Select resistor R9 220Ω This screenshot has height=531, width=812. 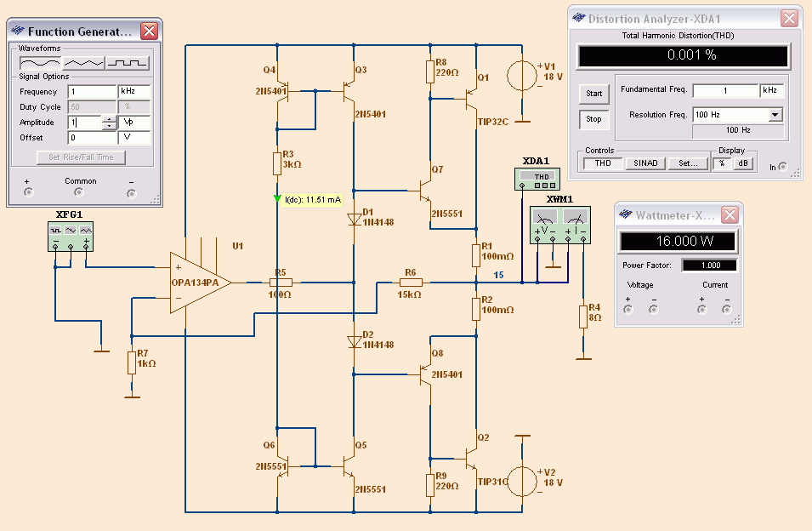click(430, 485)
